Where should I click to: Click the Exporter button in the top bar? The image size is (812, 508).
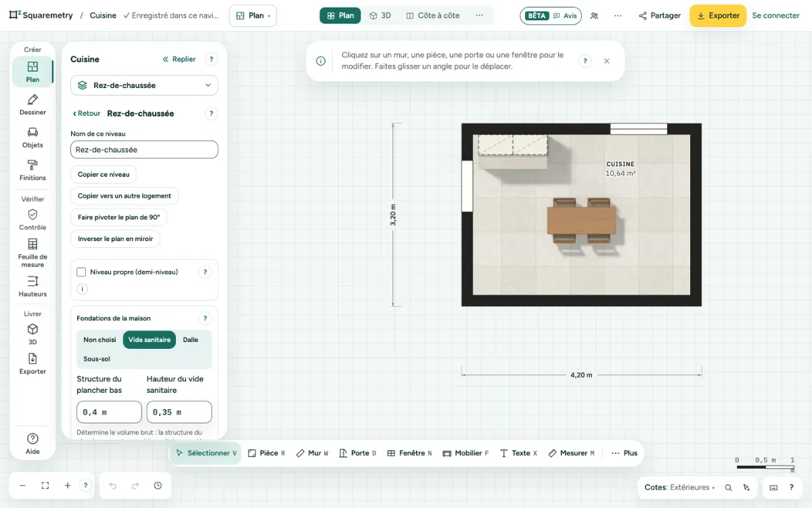click(718, 16)
